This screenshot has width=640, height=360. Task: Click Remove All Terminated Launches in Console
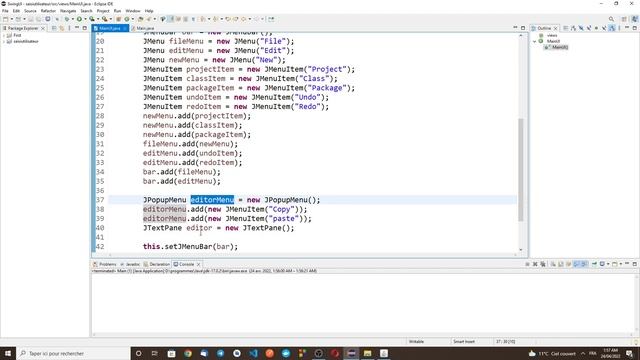click(542, 264)
